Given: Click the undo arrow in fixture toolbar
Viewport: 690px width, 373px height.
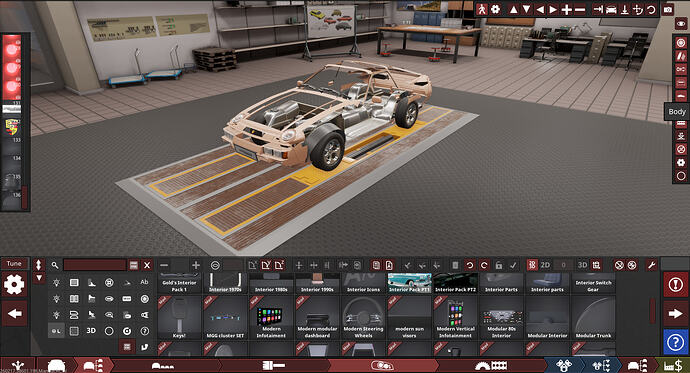Looking at the screenshot, I should [470, 265].
